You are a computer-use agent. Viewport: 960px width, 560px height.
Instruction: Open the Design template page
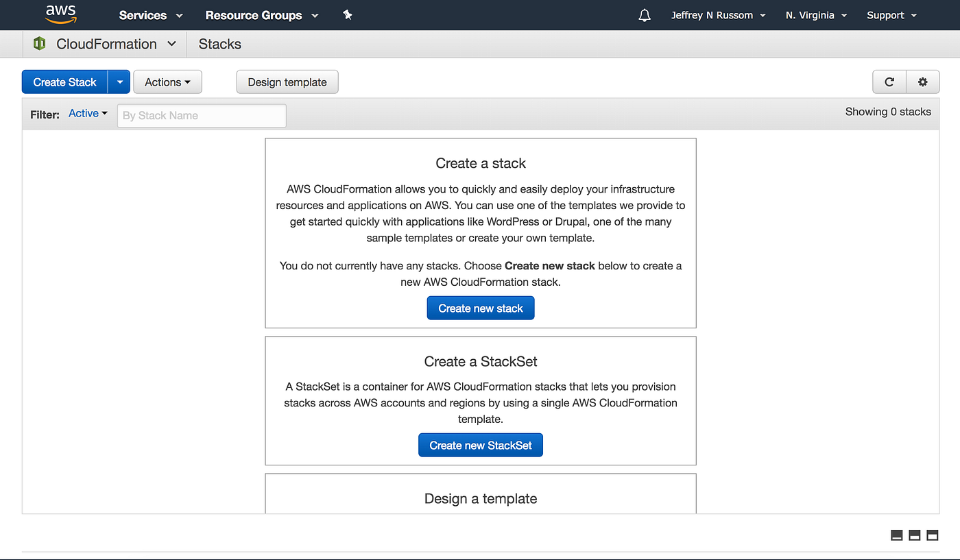coord(287,82)
